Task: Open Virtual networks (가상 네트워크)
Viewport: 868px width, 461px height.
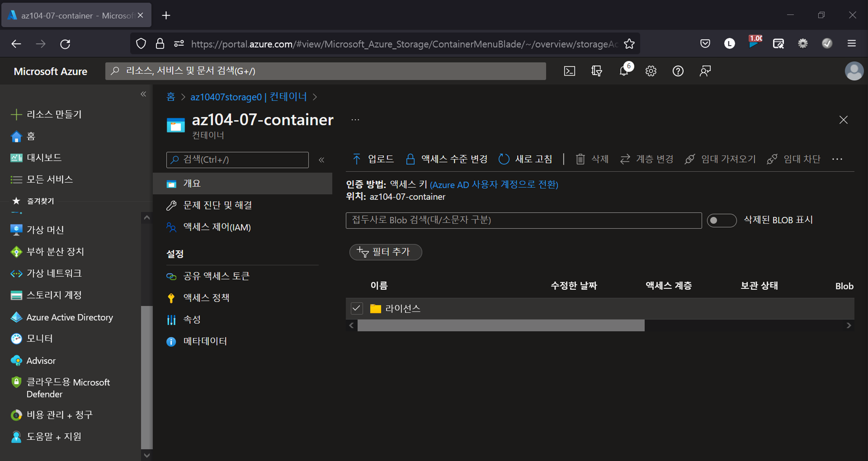Action: 46,273
